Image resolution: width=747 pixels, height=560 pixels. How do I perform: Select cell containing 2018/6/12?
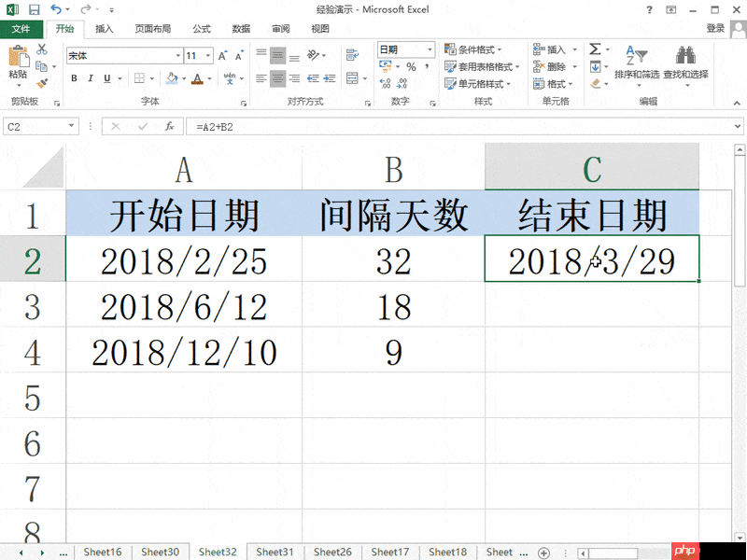[x=184, y=306]
